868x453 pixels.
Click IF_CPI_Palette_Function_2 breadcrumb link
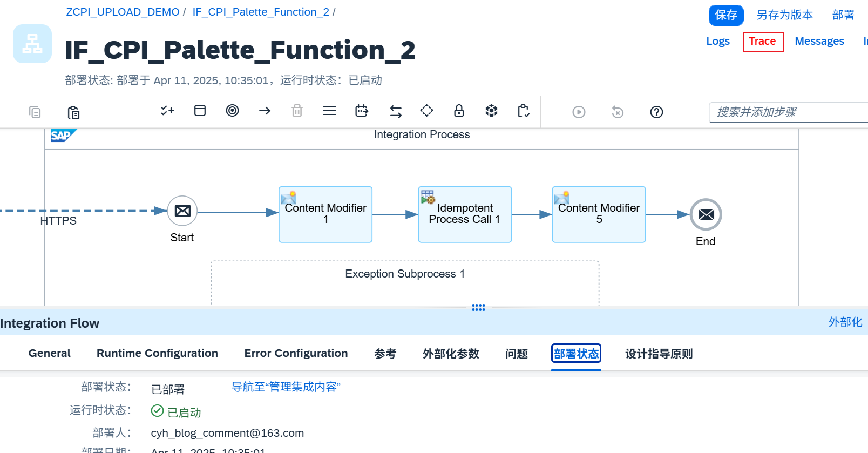[261, 12]
